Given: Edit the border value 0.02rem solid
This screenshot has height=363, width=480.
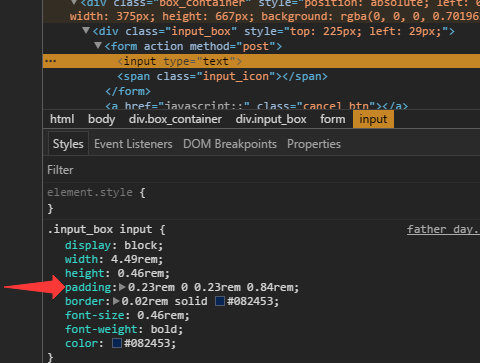Looking at the screenshot, I should coord(164,301).
